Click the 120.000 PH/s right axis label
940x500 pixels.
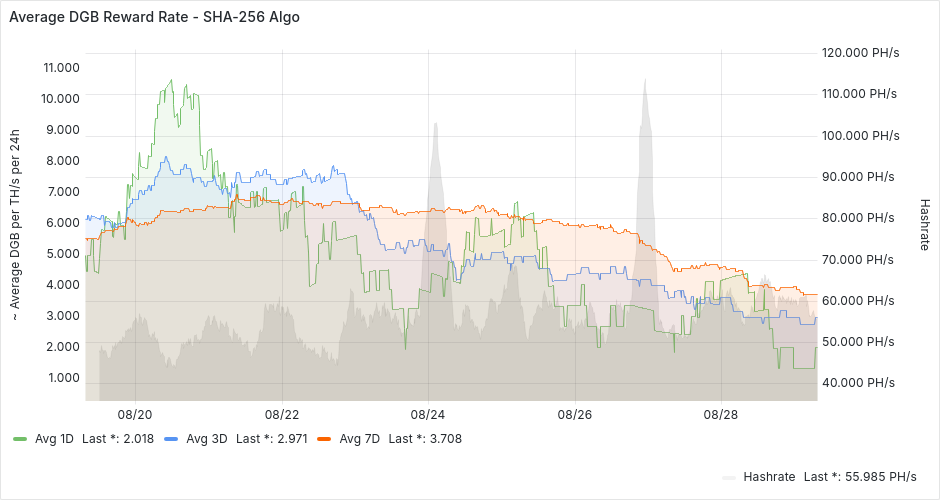[x=860, y=53]
